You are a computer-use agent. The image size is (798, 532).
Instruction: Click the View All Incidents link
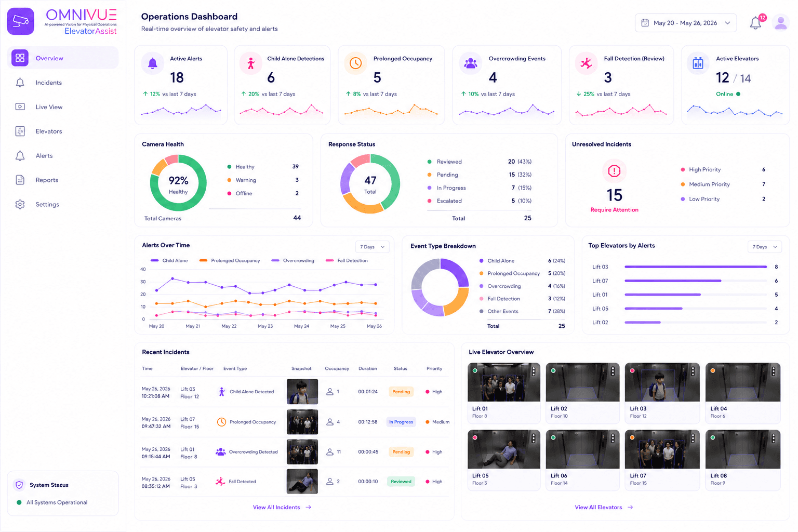coord(282,507)
